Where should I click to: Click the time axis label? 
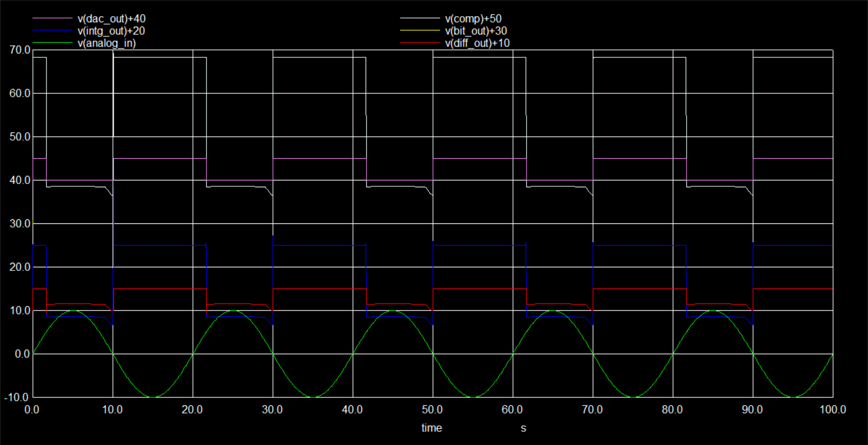[x=432, y=428]
